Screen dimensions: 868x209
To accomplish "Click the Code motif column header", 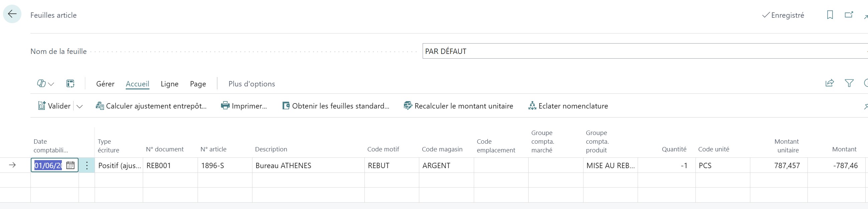I will (383, 149).
